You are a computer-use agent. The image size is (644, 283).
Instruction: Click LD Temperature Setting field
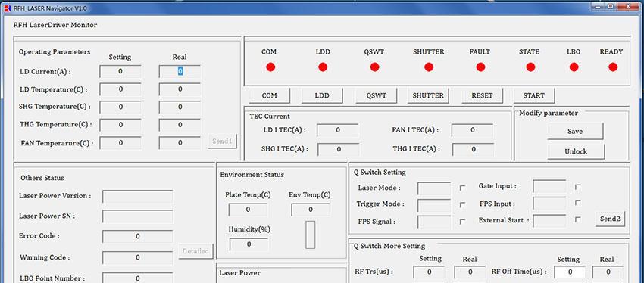120,89
